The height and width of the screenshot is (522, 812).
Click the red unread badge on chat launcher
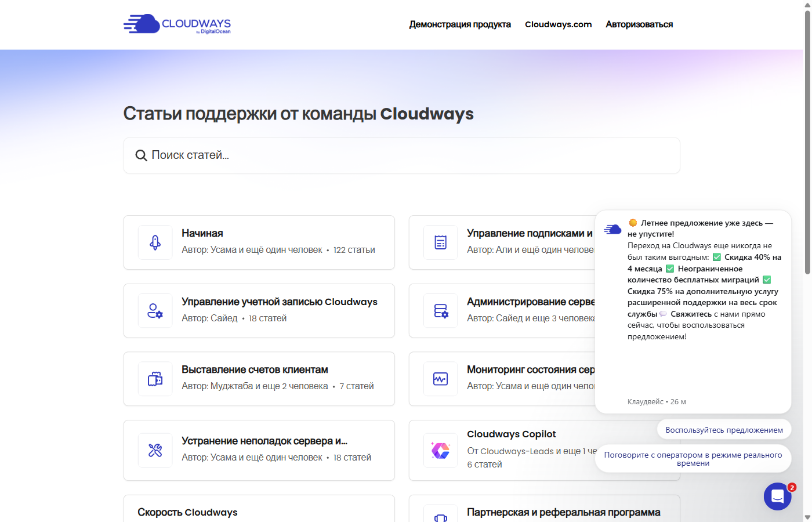tap(792, 487)
